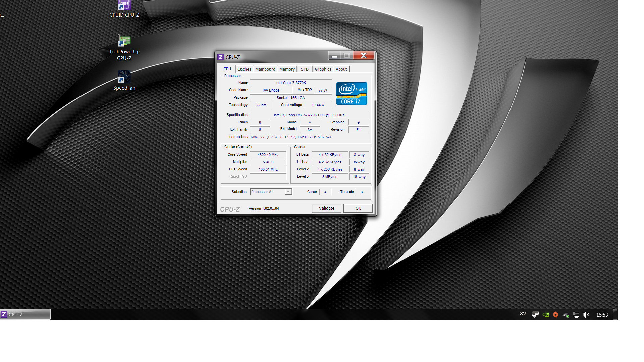Viewport: 644px width, 362px height.
Task: Click the L1 Data value '4 x 32 KBytes'
Action: coord(330,155)
